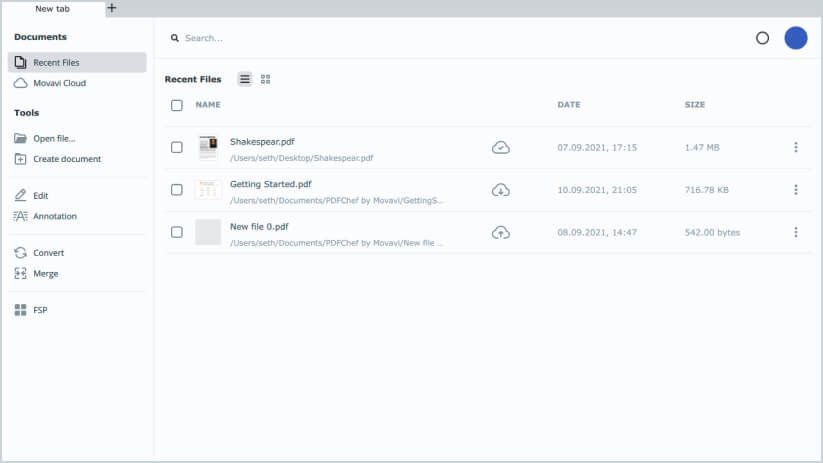Click cloud synced icon for Shakespear.pdf
This screenshot has width=823, height=463.
click(x=501, y=148)
